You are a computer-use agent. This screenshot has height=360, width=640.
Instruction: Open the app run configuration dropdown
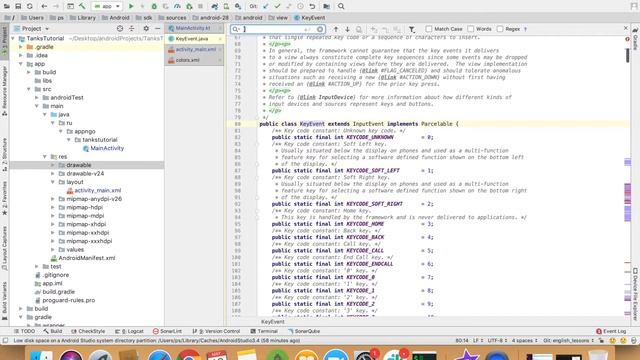click(x=107, y=6)
